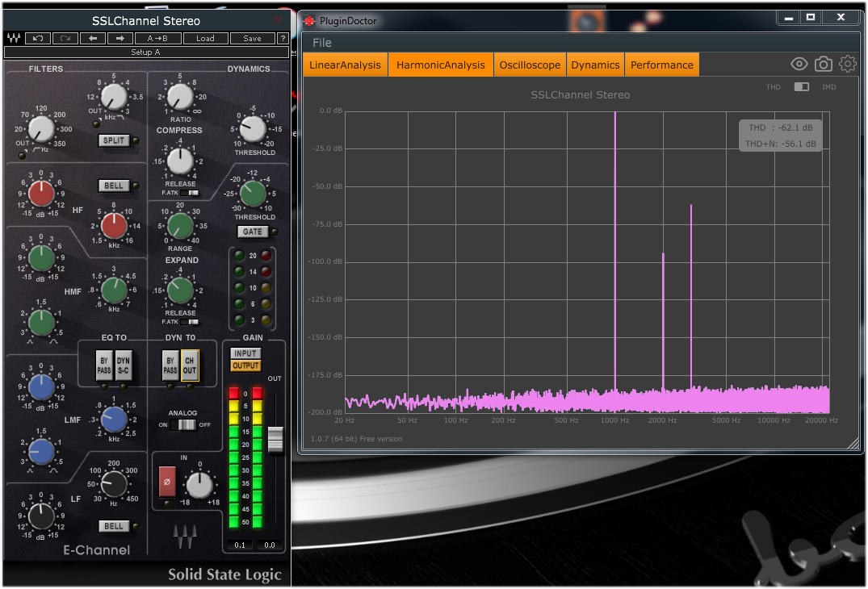Toggle EQ TO DYN S-C button

click(124, 366)
